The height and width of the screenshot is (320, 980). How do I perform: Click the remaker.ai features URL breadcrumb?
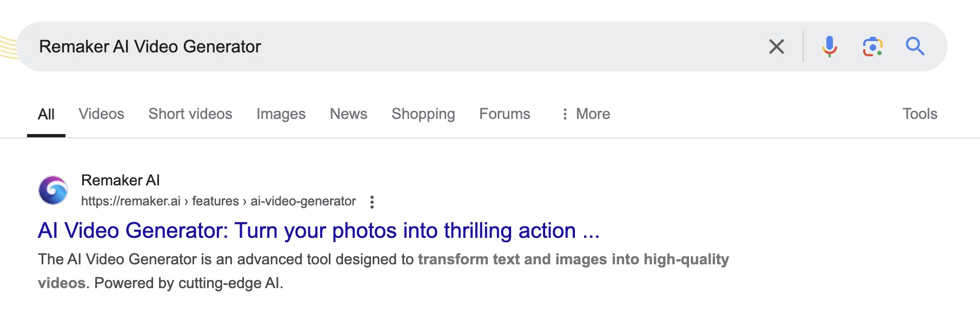(x=218, y=201)
